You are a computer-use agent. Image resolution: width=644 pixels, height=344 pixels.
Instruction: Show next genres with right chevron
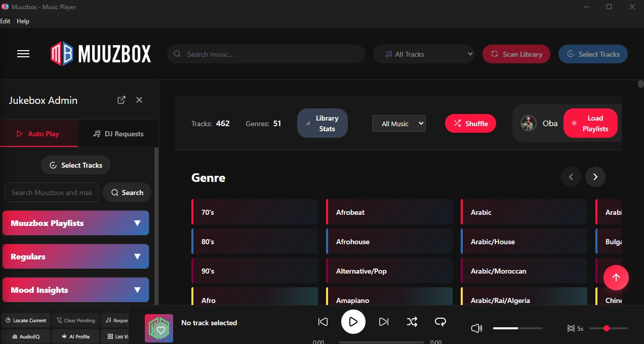coord(595,177)
